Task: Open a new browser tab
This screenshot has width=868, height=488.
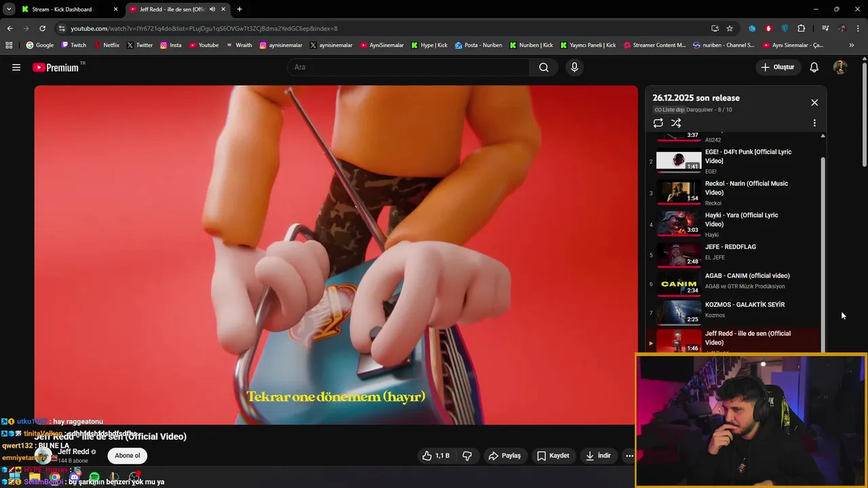Action: click(239, 9)
